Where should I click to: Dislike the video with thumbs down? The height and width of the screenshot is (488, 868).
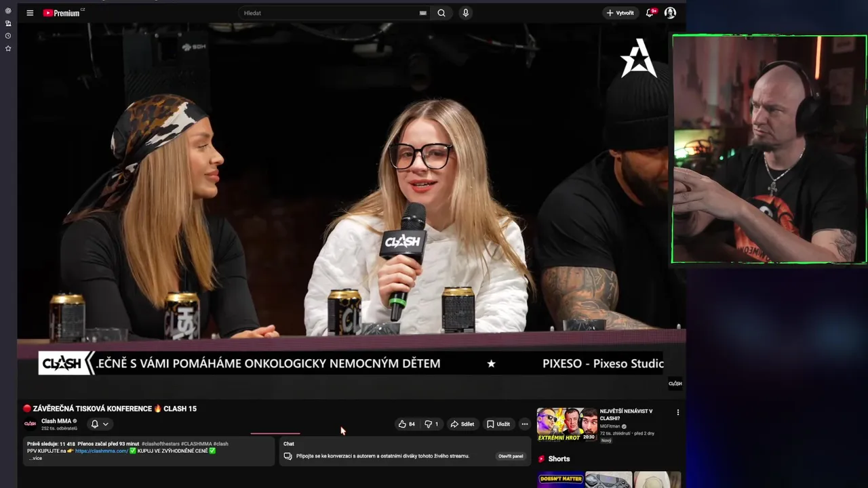coord(431,424)
